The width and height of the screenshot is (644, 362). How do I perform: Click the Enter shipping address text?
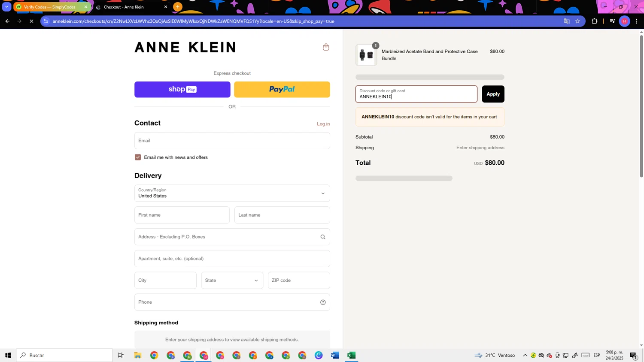[480, 148]
